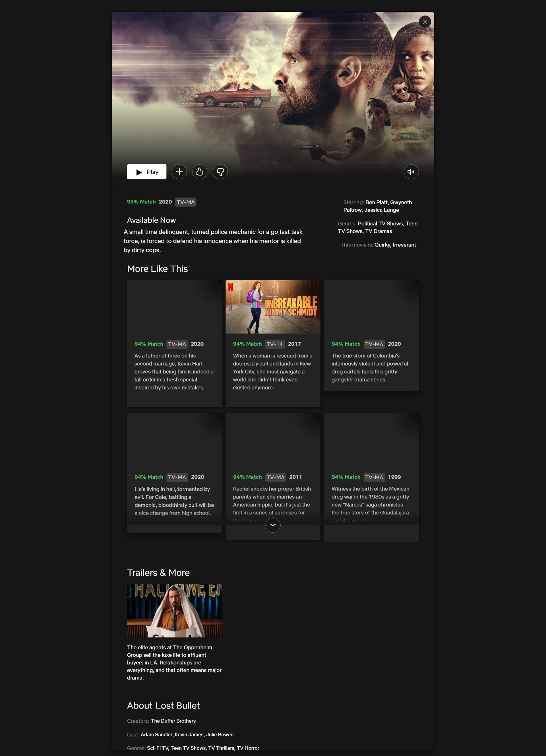
Task: Click the thumbs down rating icon
Action: pos(220,172)
